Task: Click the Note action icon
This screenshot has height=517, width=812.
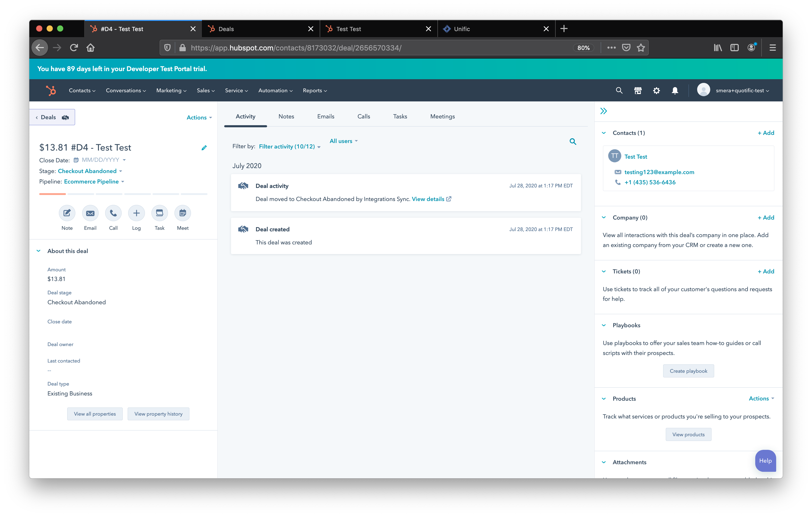Action: click(x=67, y=213)
